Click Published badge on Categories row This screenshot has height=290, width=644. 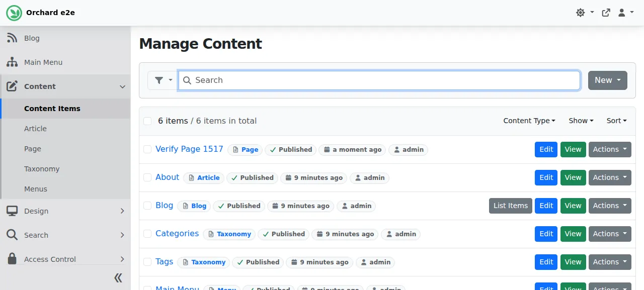point(284,234)
